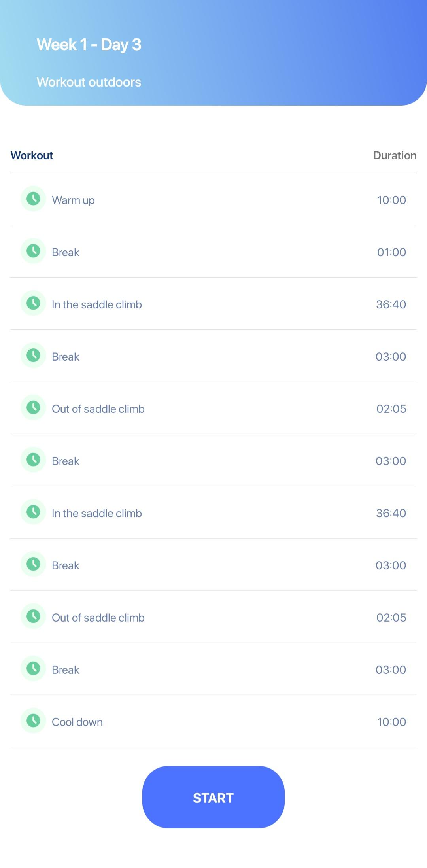Click the first Out of saddle climb clock icon
Image resolution: width=427 pixels, height=868 pixels.
tap(33, 407)
